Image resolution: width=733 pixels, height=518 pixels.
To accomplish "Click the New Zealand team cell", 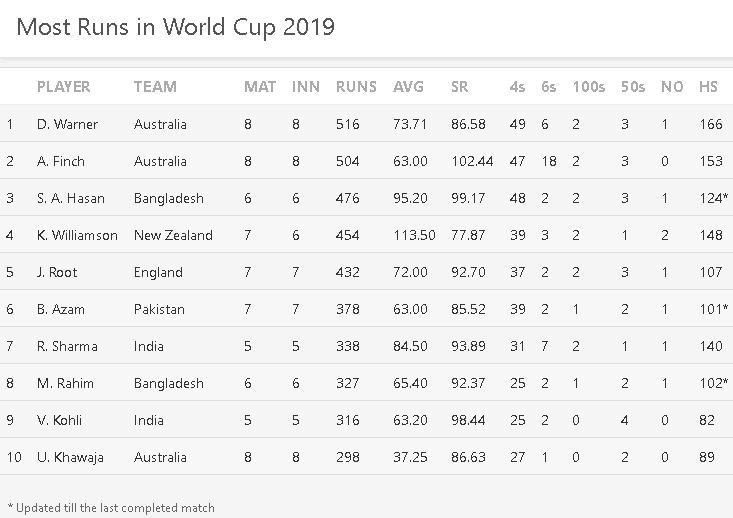I will point(173,235).
